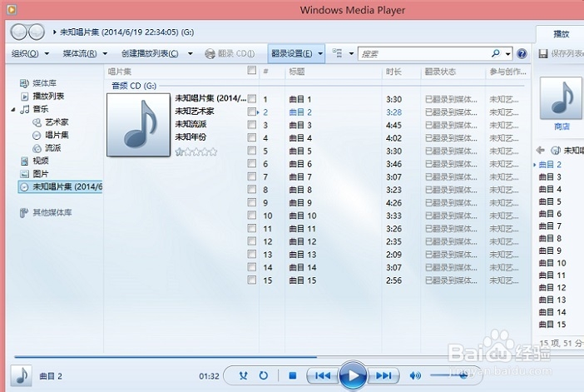
Task: Click the Back navigation arrow button
Action: click(x=18, y=32)
